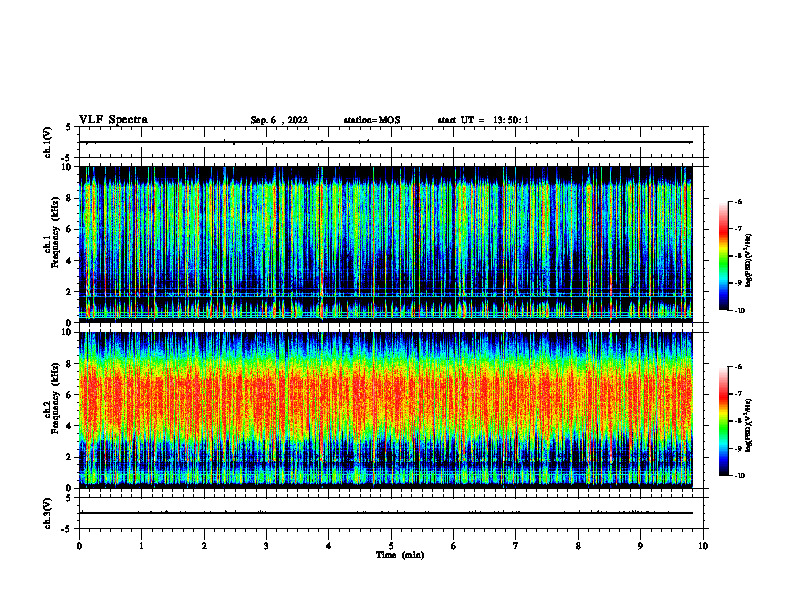The image size is (792, 612).
Task: Click bottom time axis tick label "6"
Action: (x=454, y=546)
